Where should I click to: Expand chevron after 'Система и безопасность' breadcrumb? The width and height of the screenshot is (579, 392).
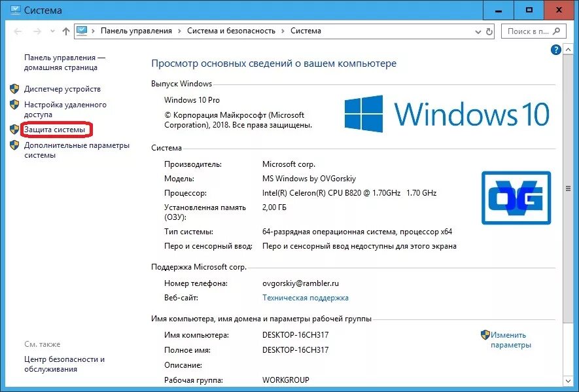tap(283, 31)
